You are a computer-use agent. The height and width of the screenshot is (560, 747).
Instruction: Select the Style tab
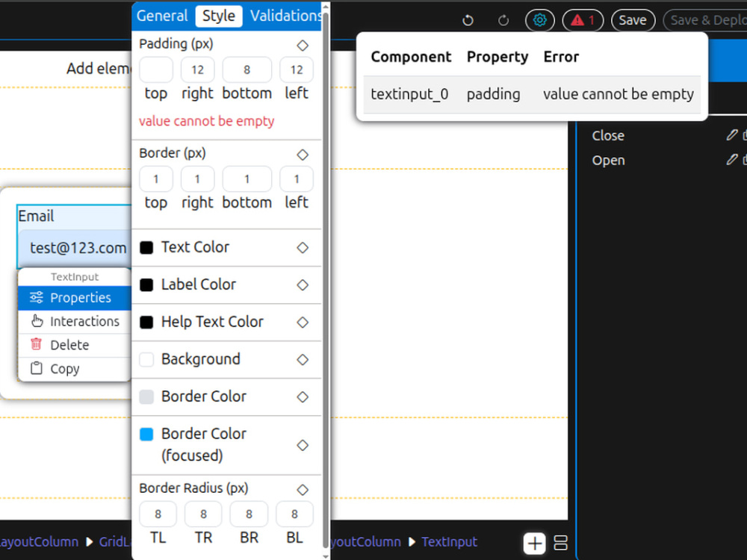pyautogui.click(x=219, y=16)
